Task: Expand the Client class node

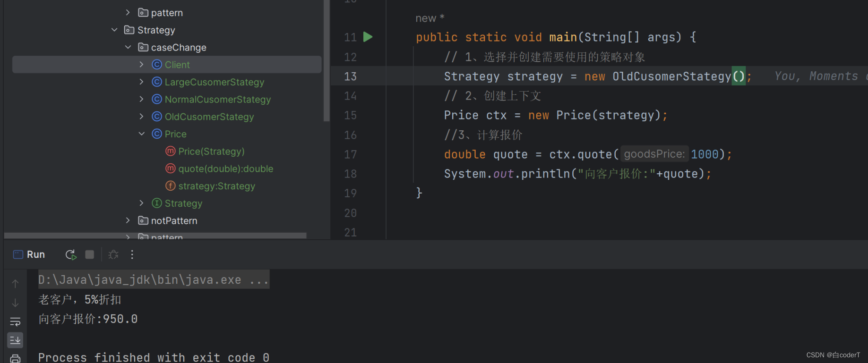Action: pos(141,64)
